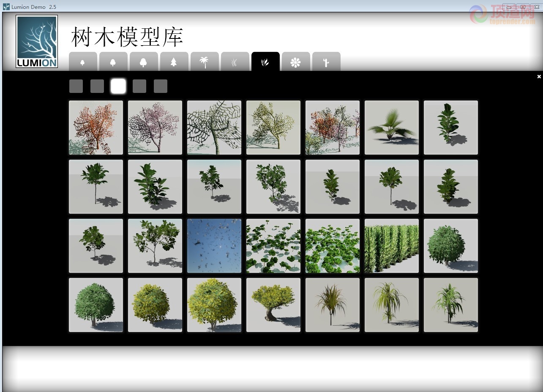Switch to the conifer pine tree tab
The width and height of the screenshot is (543, 392).
pos(174,62)
